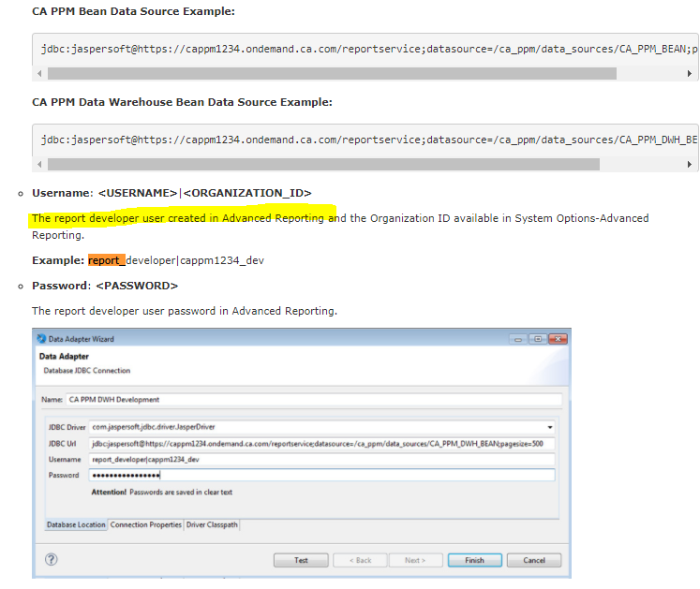Click the Back button
Image resolution: width=700 pixels, height=589 pixels.
click(360, 560)
